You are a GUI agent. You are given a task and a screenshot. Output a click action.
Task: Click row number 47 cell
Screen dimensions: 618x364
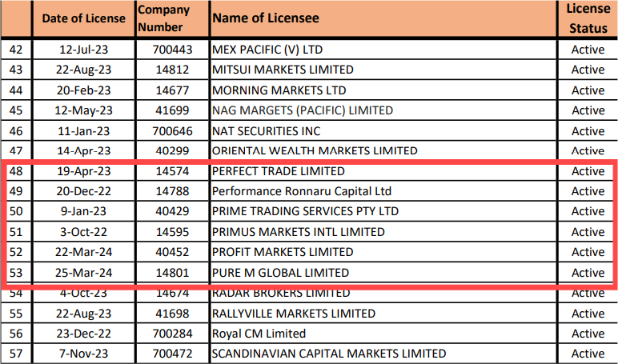(x=15, y=150)
